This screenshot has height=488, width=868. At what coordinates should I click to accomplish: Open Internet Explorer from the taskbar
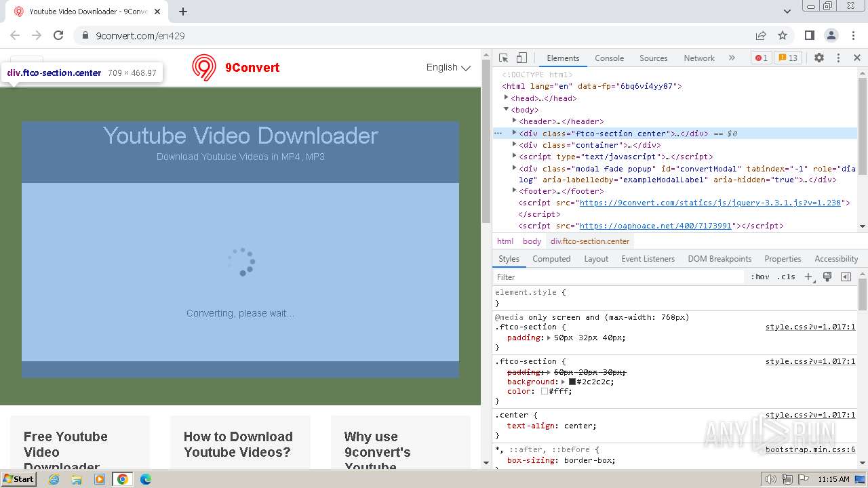[54, 479]
